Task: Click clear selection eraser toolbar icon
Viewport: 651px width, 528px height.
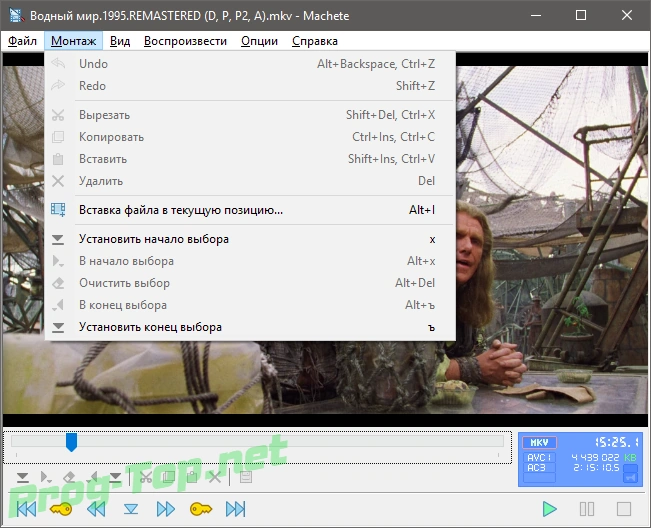Action: click(69, 477)
